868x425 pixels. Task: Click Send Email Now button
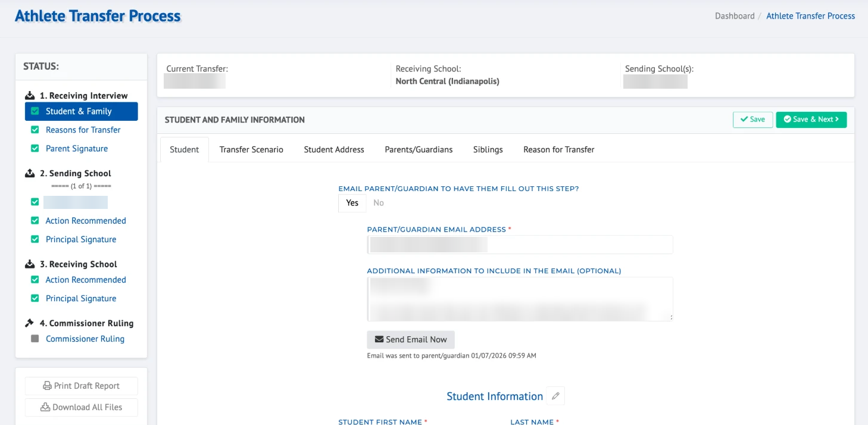[411, 339]
